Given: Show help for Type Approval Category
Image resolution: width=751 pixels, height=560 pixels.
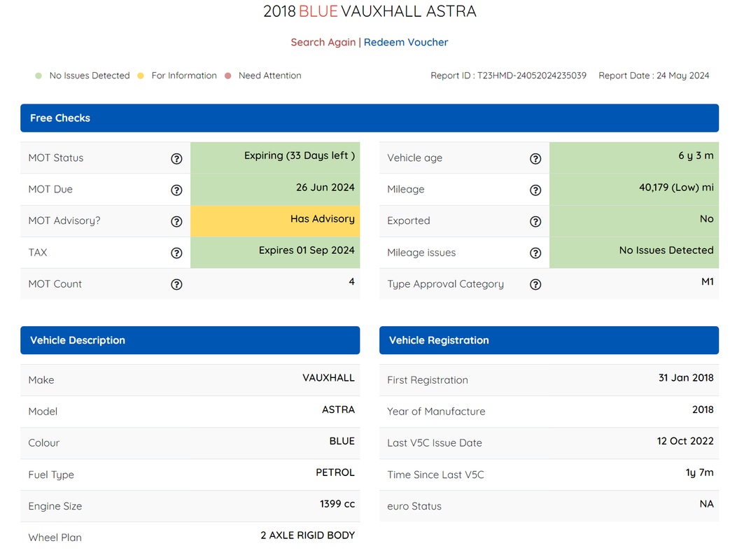Looking at the screenshot, I should coord(535,285).
